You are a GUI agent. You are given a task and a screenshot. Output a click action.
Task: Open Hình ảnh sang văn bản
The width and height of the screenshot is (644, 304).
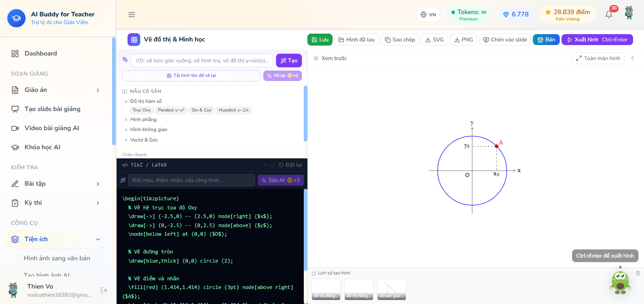(57, 258)
